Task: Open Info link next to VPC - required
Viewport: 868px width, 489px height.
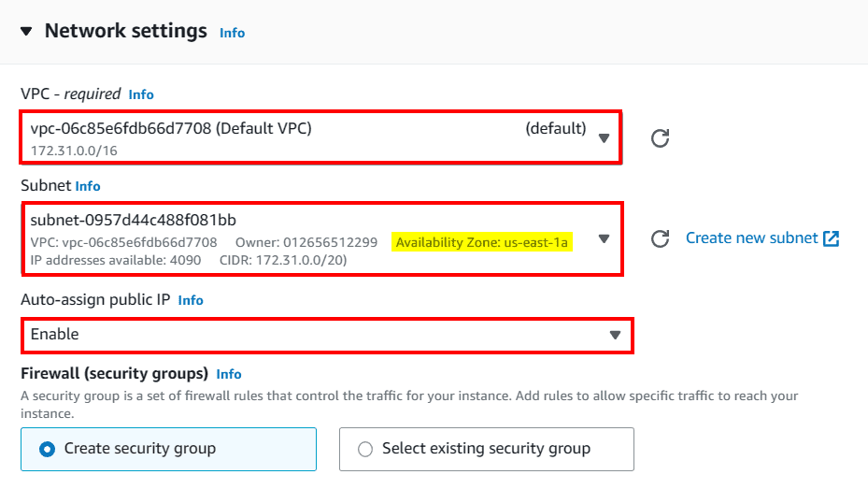Action: point(141,94)
